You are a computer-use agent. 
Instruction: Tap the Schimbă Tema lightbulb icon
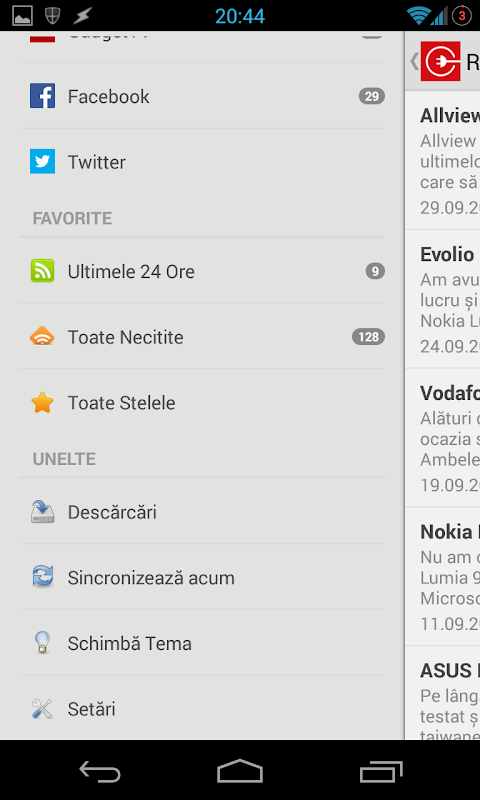point(42,643)
